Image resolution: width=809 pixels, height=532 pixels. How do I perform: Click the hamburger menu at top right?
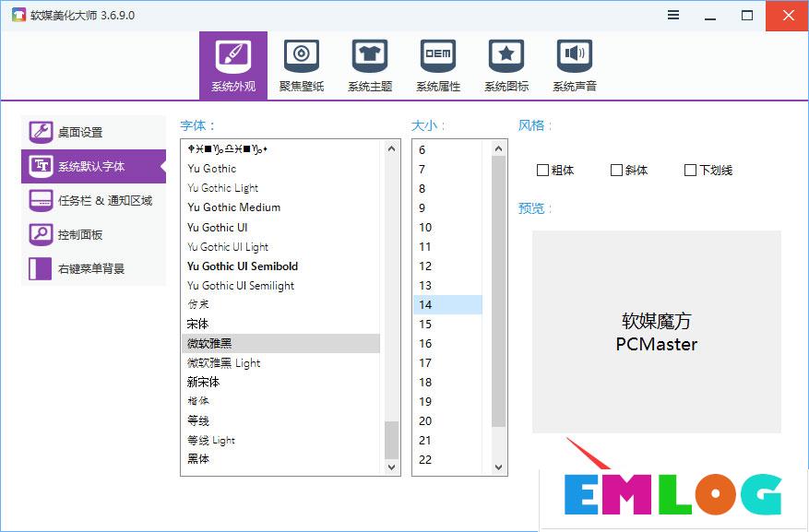tap(672, 16)
